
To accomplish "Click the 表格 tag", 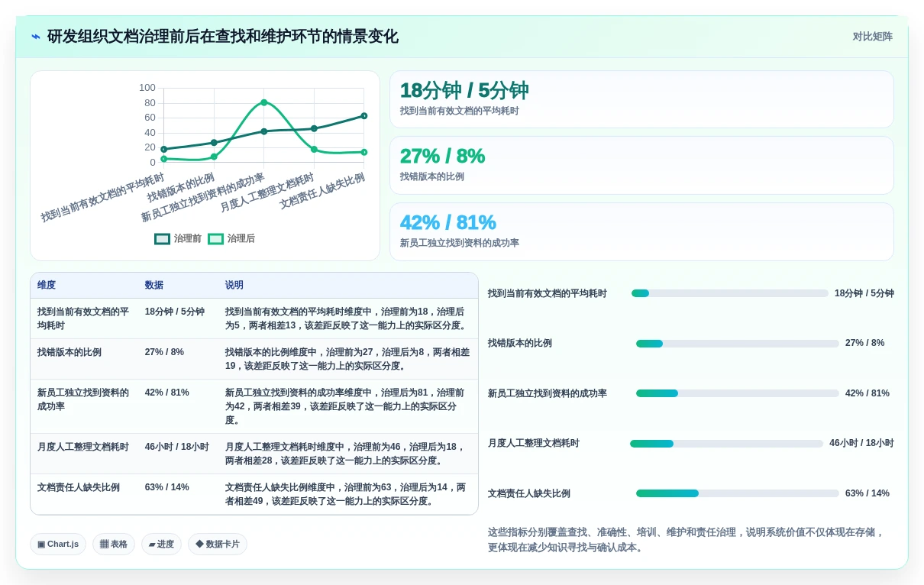I will click(x=114, y=544).
